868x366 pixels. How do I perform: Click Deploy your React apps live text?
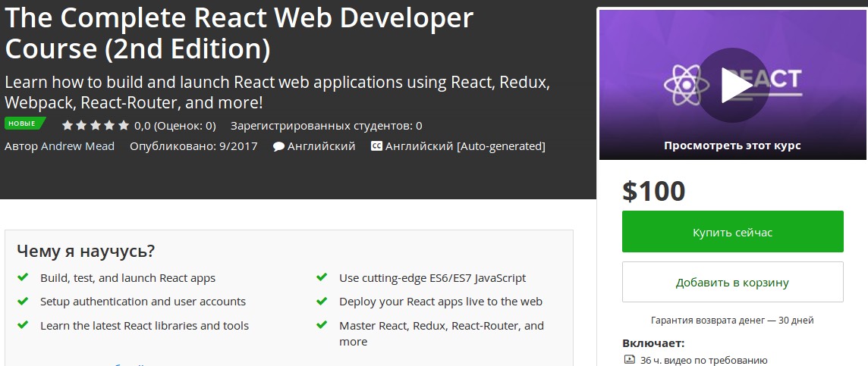(x=441, y=302)
